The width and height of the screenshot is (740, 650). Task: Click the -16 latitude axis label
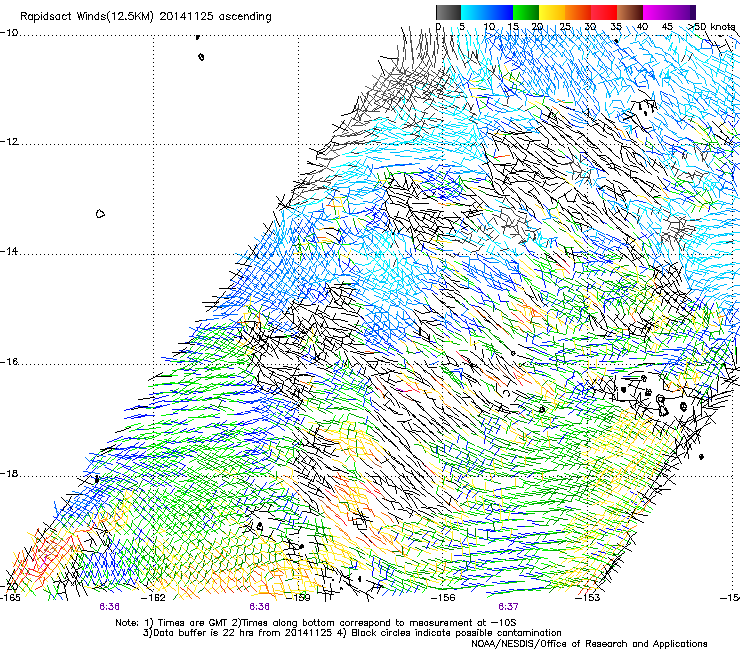[x=9, y=362]
